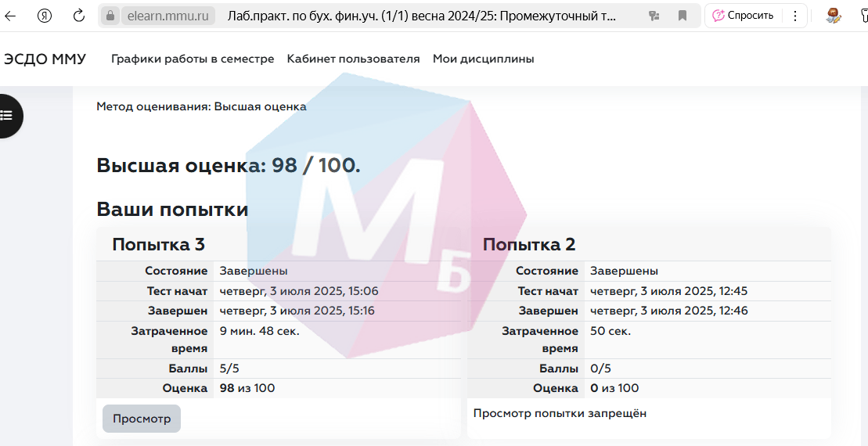Image resolution: width=868 pixels, height=446 pixels.
Task: Click the ЭСДО ММУ site logo link
Action: 45,59
